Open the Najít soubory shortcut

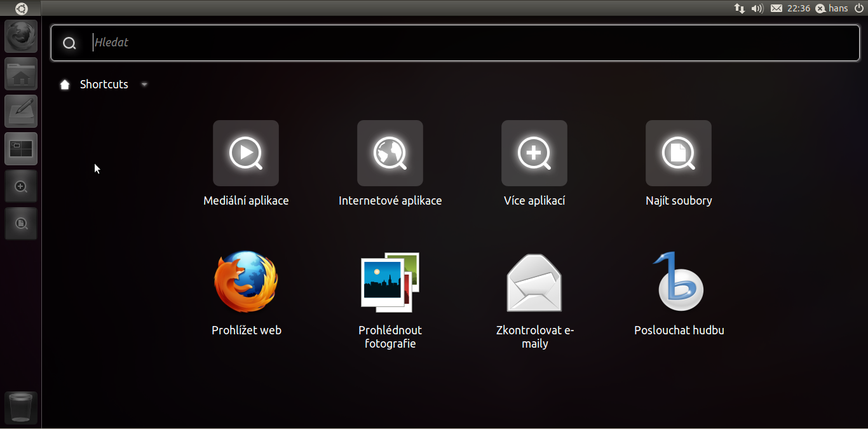click(679, 153)
